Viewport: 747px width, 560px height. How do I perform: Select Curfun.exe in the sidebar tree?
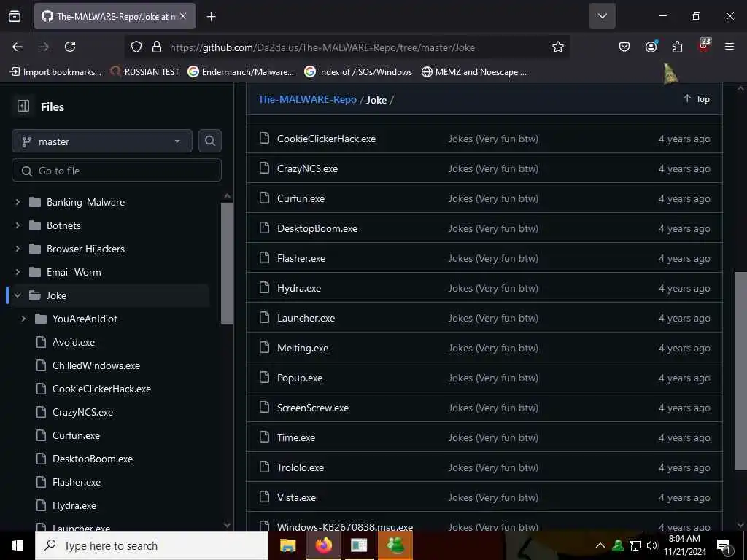[76, 435]
